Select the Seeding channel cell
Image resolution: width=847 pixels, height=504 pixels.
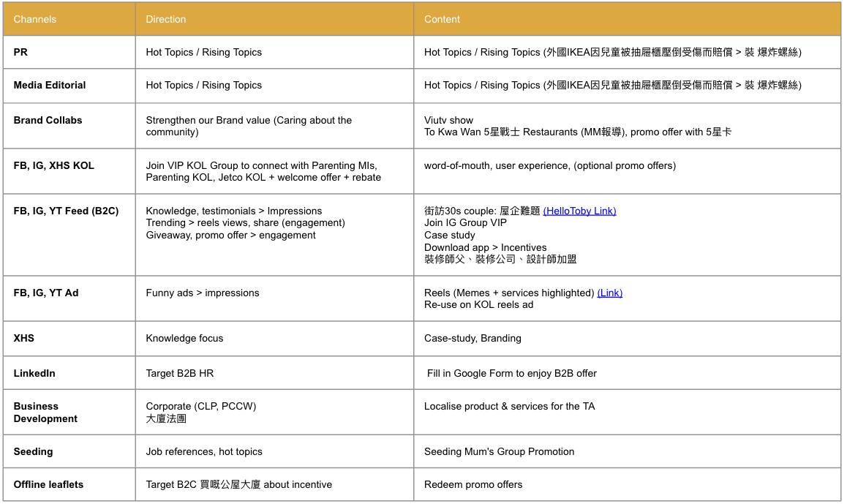(34, 451)
